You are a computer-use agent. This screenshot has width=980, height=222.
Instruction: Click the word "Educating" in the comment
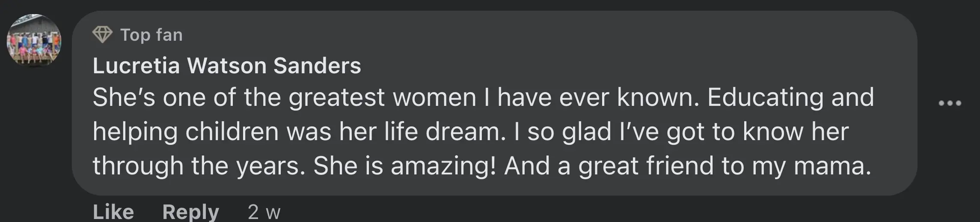765,97
